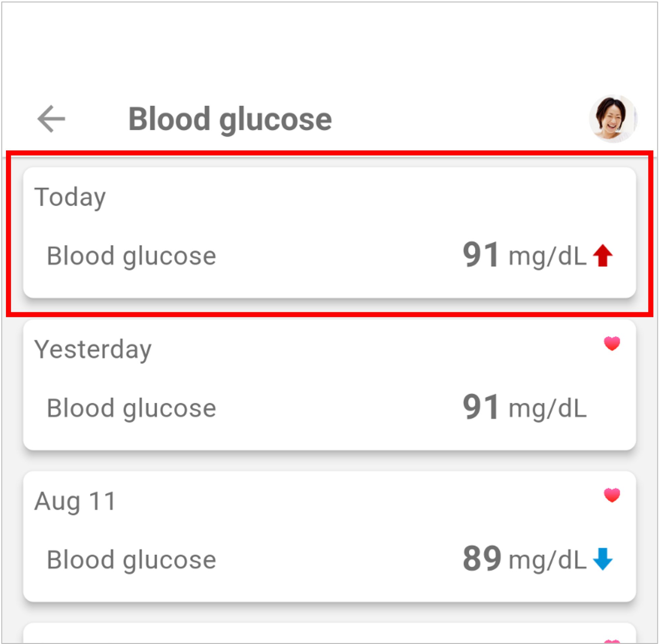Click the red up arrow beside 91 mg/dL
659x644 pixels.
602,256
